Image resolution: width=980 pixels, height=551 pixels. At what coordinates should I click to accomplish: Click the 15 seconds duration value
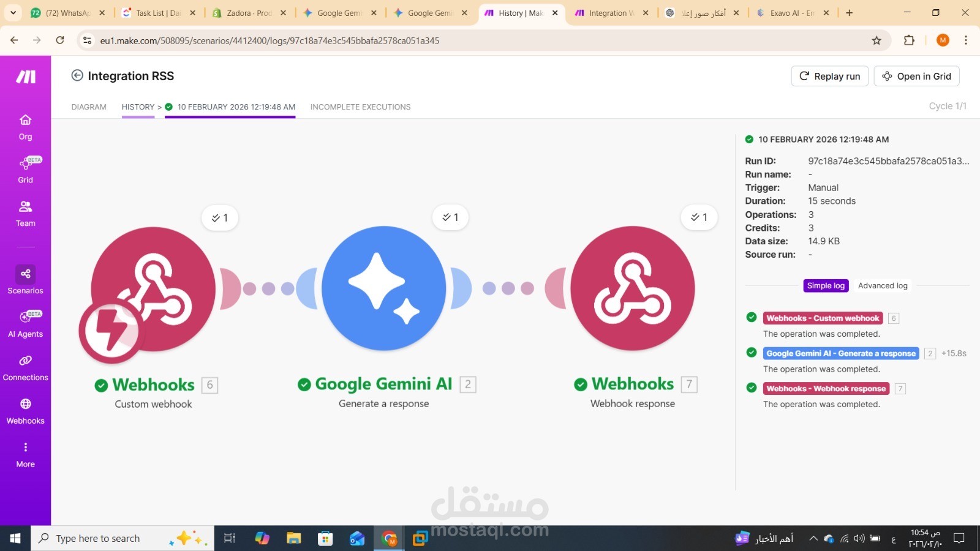[832, 201]
